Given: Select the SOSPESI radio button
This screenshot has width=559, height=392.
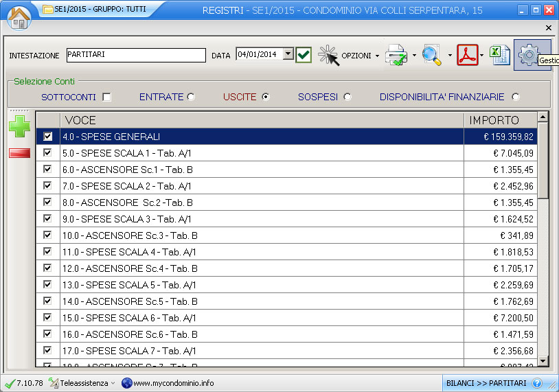Looking at the screenshot, I should coord(347,97).
